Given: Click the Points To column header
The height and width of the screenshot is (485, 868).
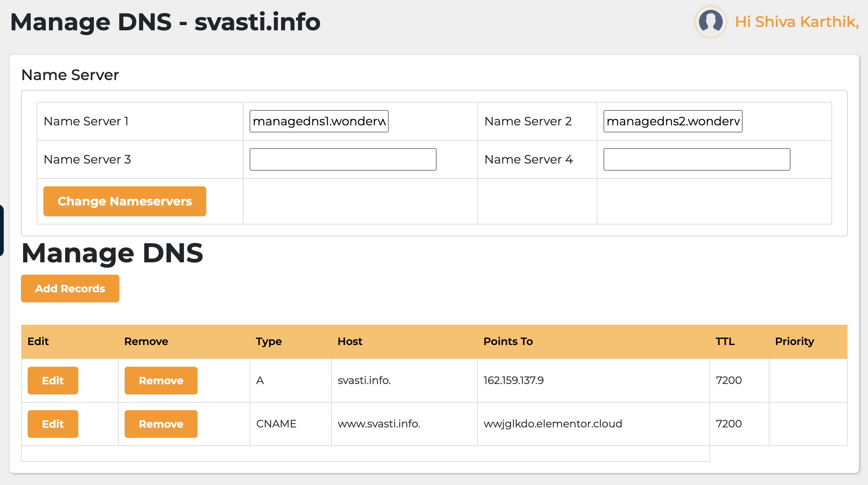Looking at the screenshot, I should (x=508, y=341).
